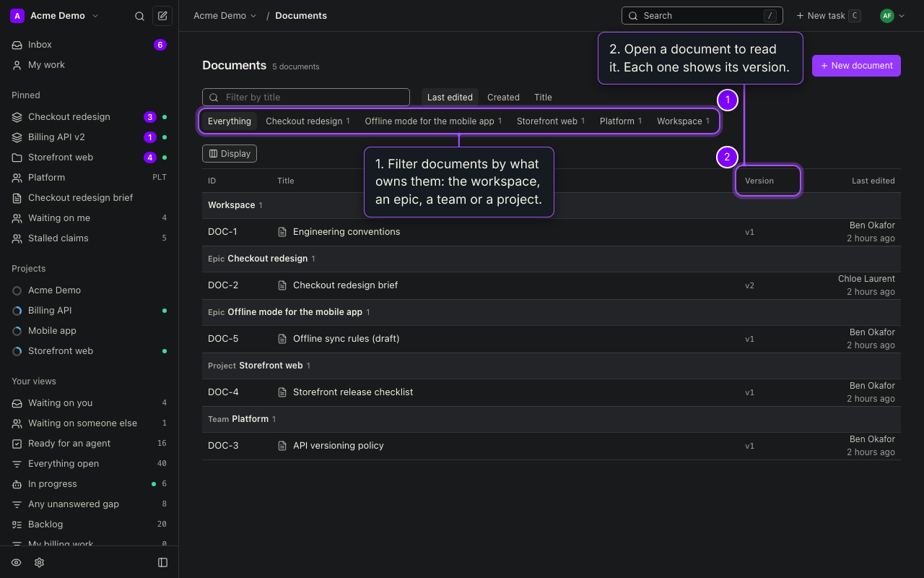Click the stack icon next to Billing API v2

coord(17,137)
